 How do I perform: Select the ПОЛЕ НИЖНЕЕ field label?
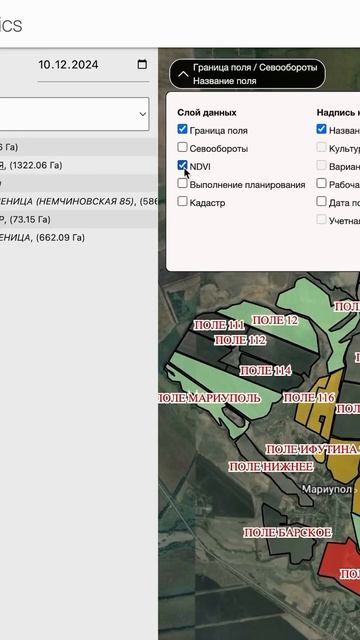tap(271, 467)
